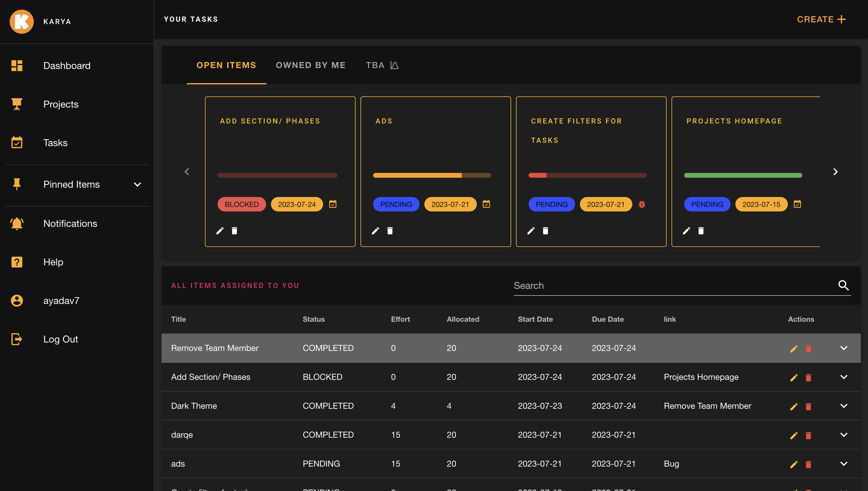This screenshot has width=868, height=491.
Task: Expand details for the ads row
Action: [x=844, y=464]
